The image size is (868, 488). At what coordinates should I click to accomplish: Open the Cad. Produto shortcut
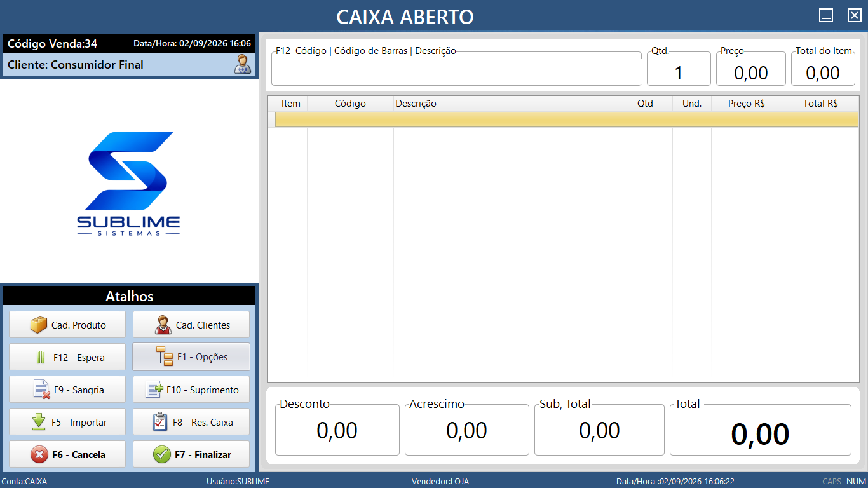[x=67, y=325]
